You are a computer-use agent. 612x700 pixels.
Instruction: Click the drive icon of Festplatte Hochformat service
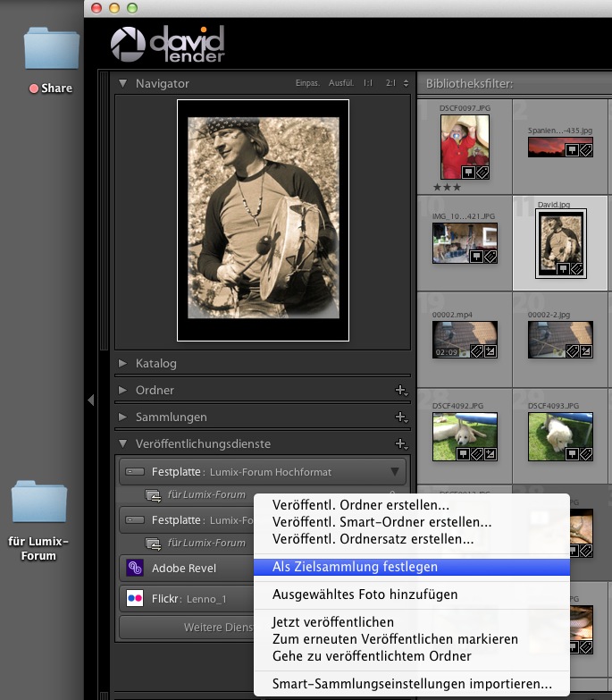click(135, 471)
